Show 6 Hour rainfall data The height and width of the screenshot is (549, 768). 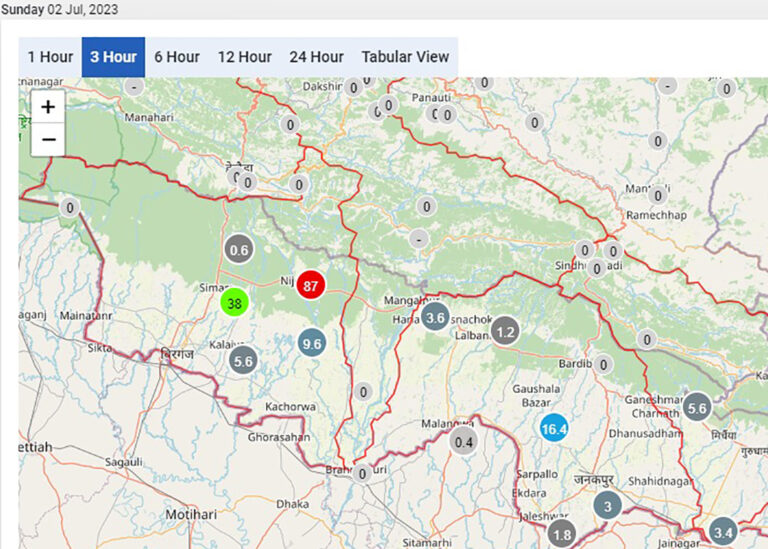(x=177, y=57)
